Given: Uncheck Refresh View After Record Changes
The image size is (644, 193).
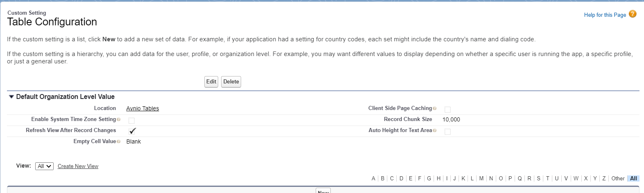Looking at the screenshot, I should pos(132,131).
